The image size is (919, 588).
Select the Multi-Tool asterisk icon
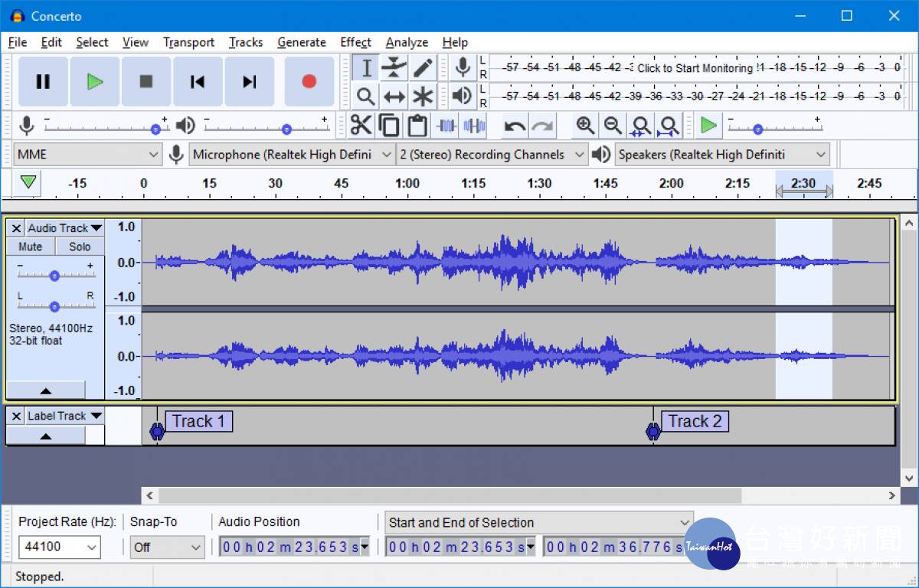coord(423,96)
